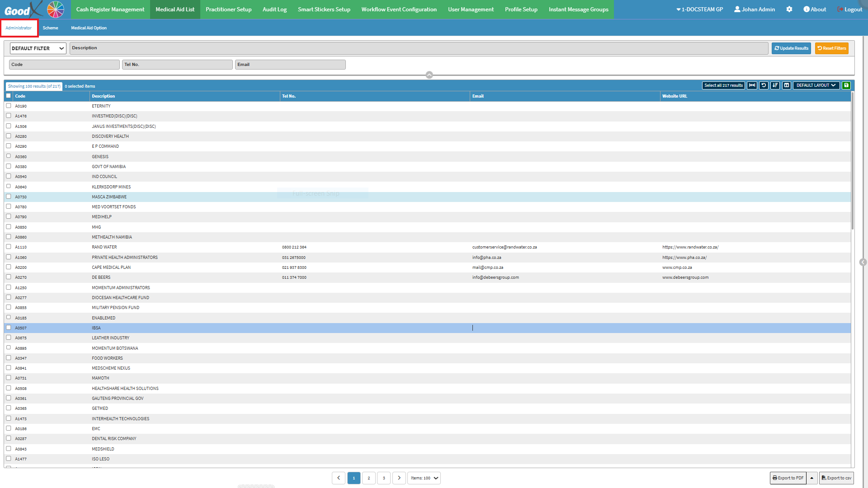
Task: Open the column chooser icon
Action: [787, 85]
